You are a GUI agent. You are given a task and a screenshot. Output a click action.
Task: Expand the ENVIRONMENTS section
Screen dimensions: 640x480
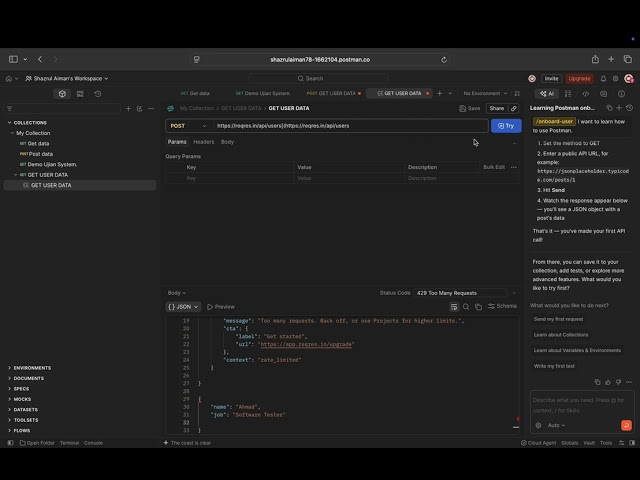9,368
